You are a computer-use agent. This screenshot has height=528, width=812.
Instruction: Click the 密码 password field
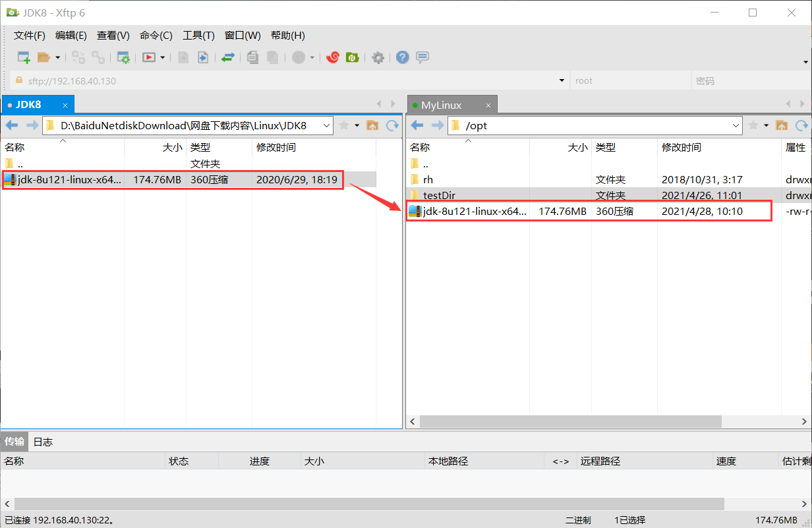pyautogui.click(x=751, y=80)
